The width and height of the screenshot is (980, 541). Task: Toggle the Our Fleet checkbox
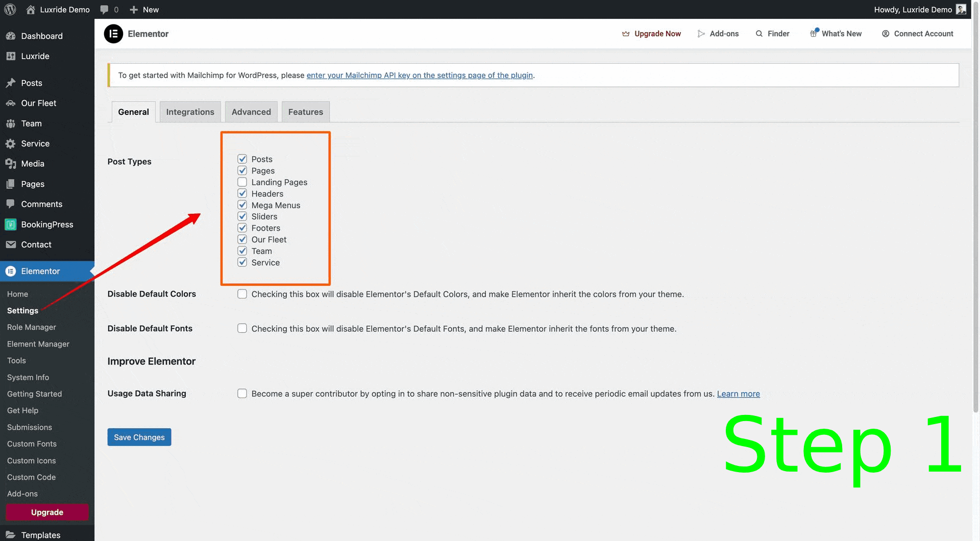[x=242, y=239]
